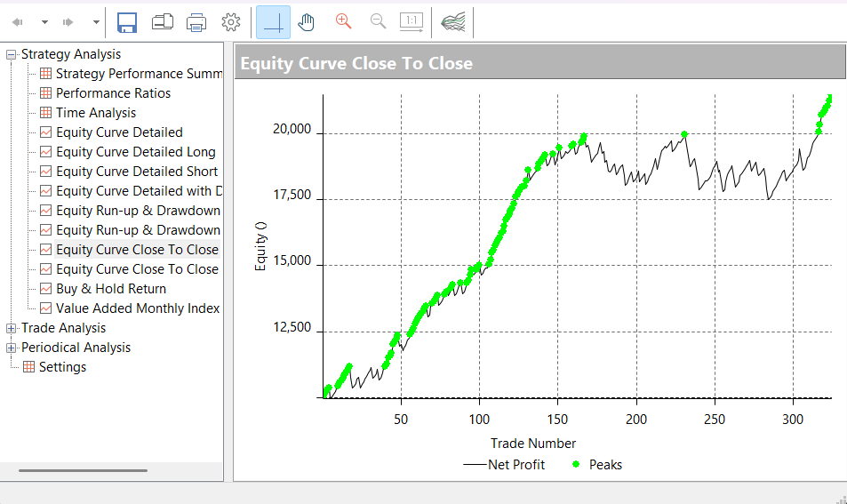Collapse the Strategy Analysis tree node
This screenshot has height=504, width=847.
11,54
